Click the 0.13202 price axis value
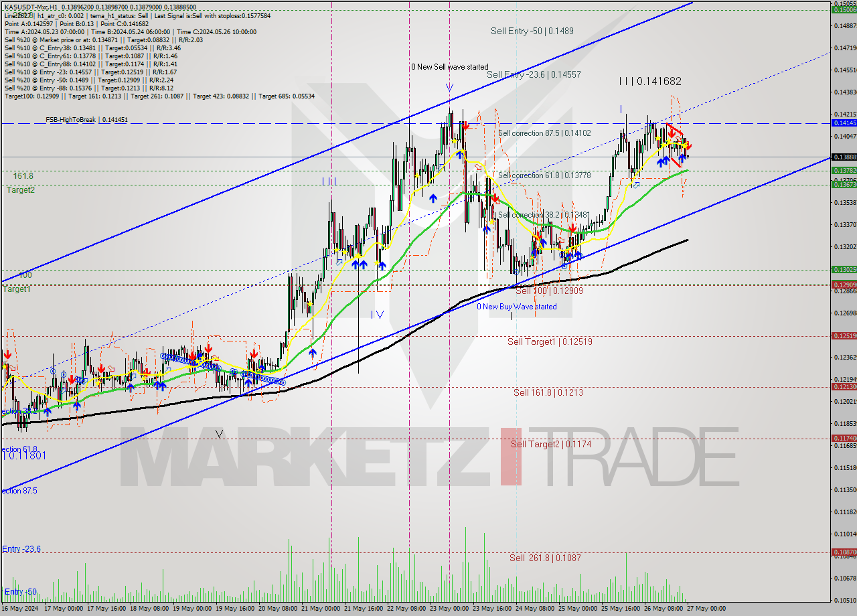857x616 pixels. (x=845, y=246)
